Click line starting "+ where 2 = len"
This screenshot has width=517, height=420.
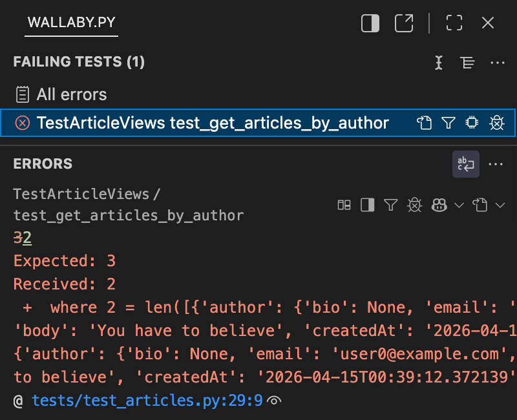click(265, 308)
